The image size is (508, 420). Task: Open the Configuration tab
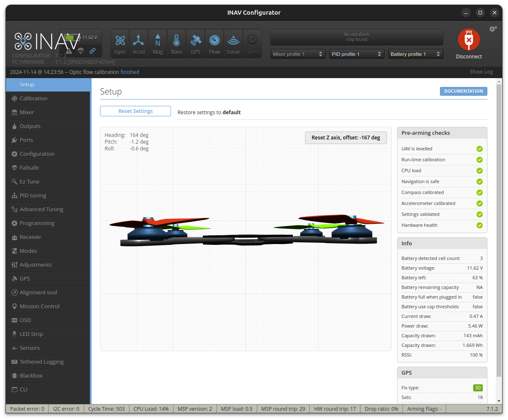(x=48, y=154)
